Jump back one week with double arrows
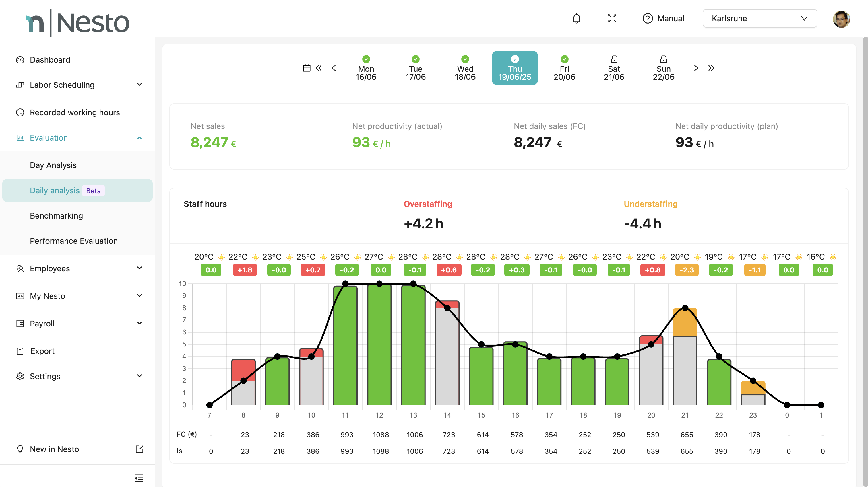868x487 pixels. (x=319, y=68)
